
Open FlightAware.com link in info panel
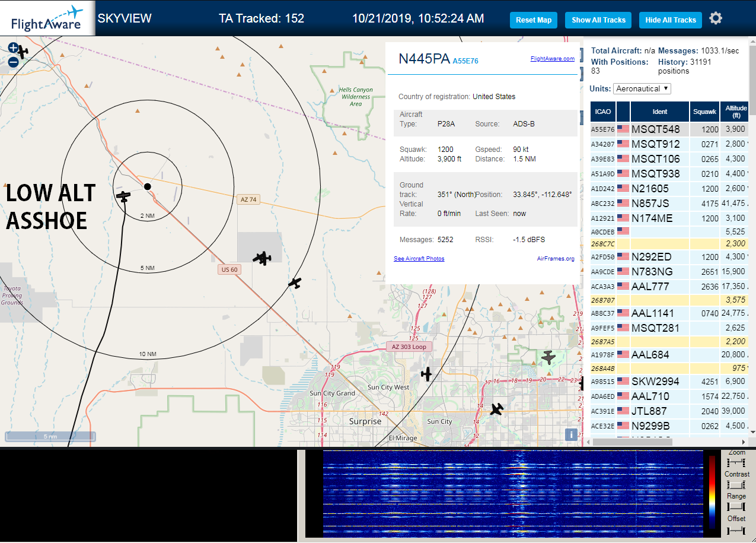click(552, 59)
